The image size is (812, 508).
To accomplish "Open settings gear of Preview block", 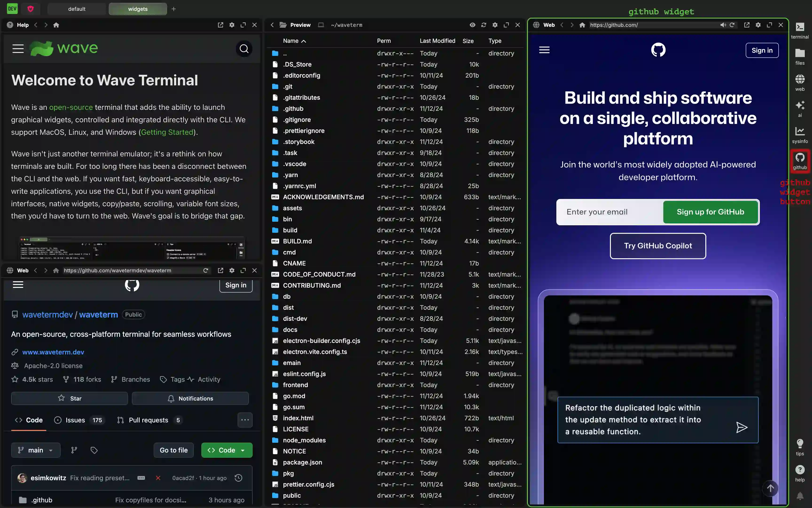I will point(495,25).
